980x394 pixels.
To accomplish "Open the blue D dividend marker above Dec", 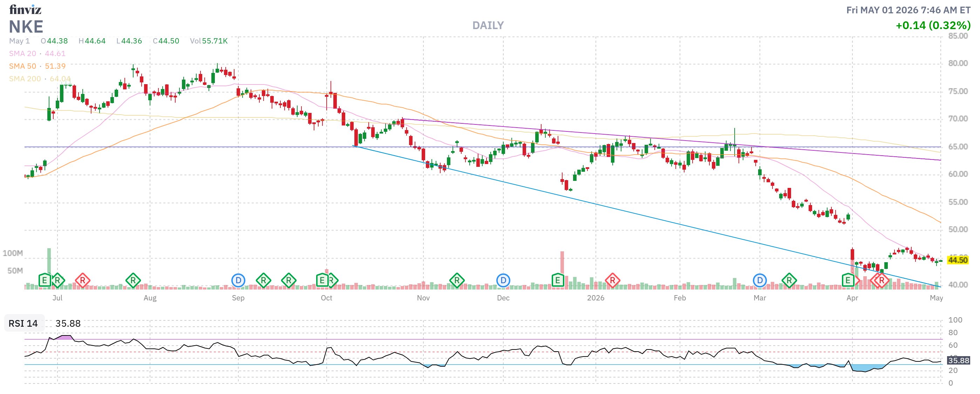I will 503,281.
